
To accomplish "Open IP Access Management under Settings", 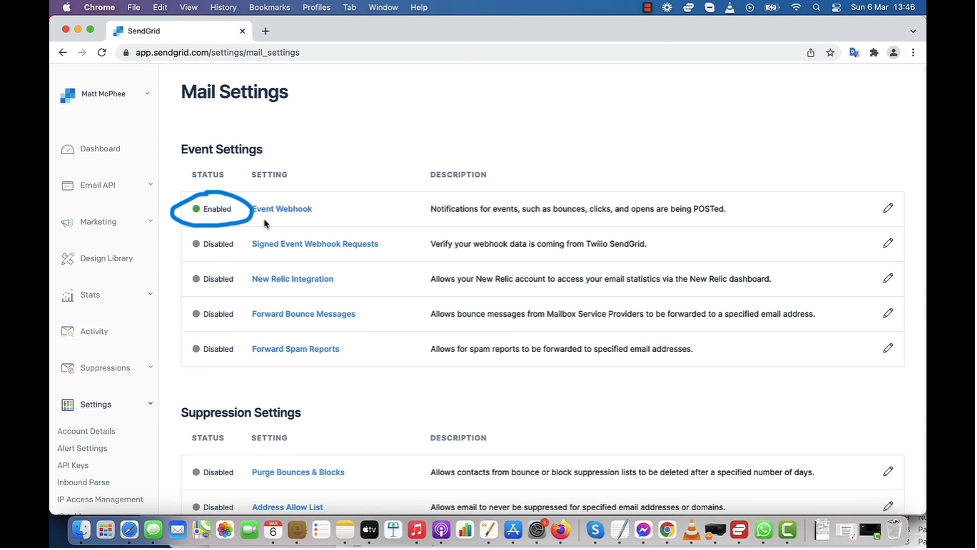I will (x=100, y=500).
